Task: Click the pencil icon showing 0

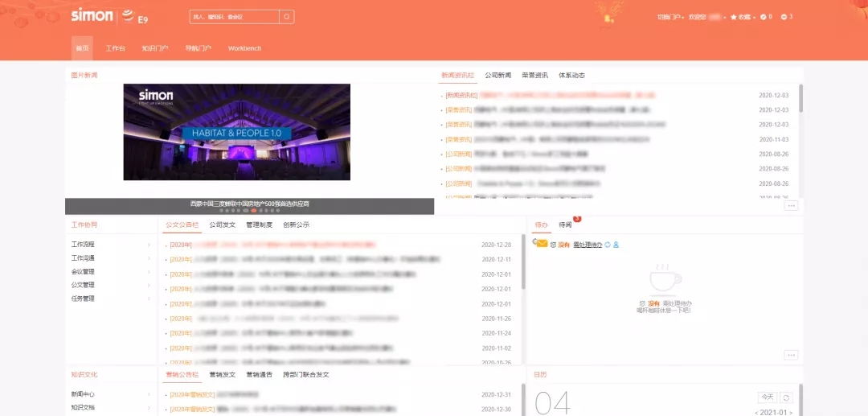Action: pos(764,17)
